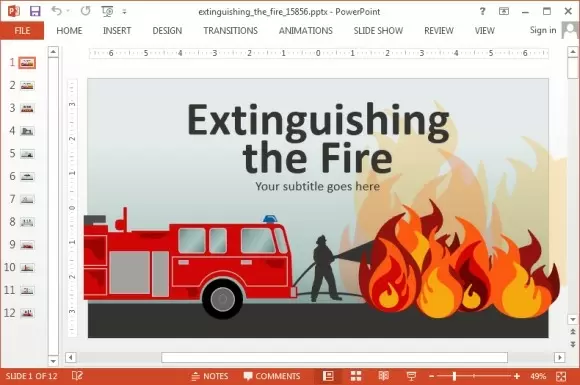
Task: Click the zoom slider handle
Action: click(454, 376)
